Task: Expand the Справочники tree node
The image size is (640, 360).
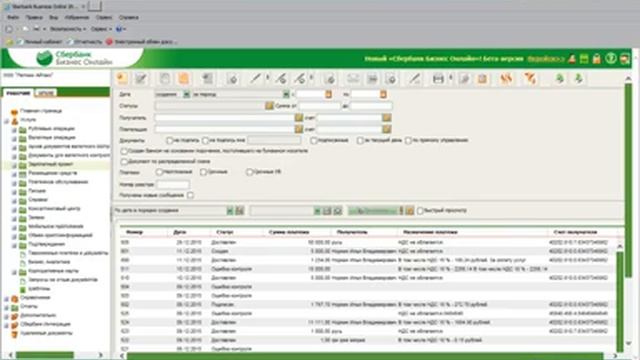Action: pos(7,298)
